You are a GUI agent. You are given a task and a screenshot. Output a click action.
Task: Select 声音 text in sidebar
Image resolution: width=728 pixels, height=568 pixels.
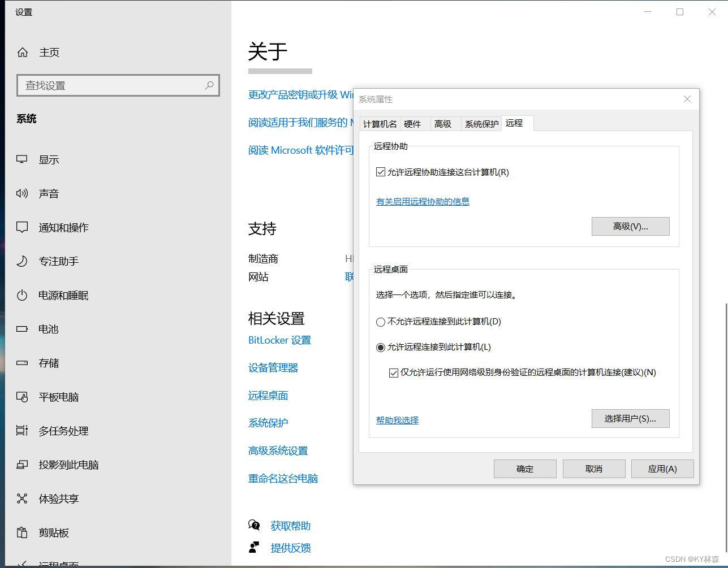(49, 193)
